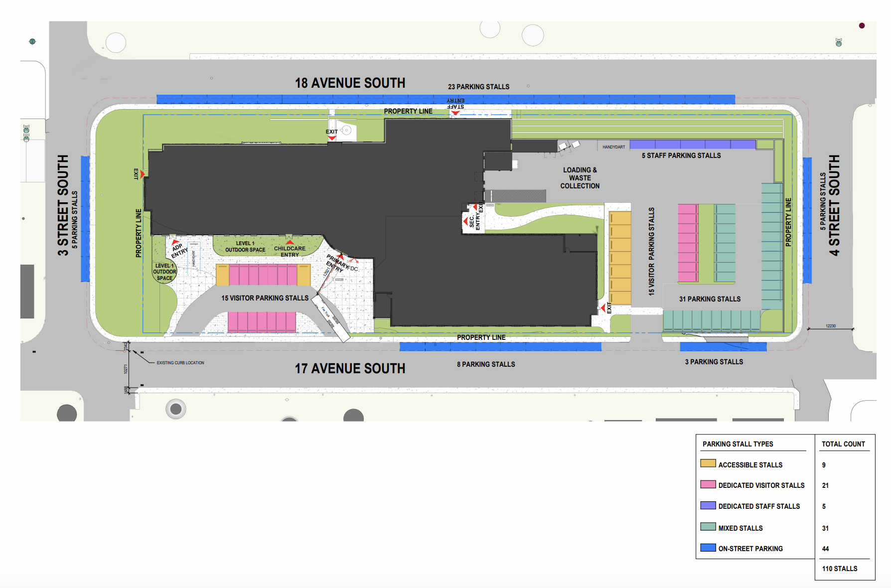Click the 31 Parking Stalls label

[x=710, y=299]
